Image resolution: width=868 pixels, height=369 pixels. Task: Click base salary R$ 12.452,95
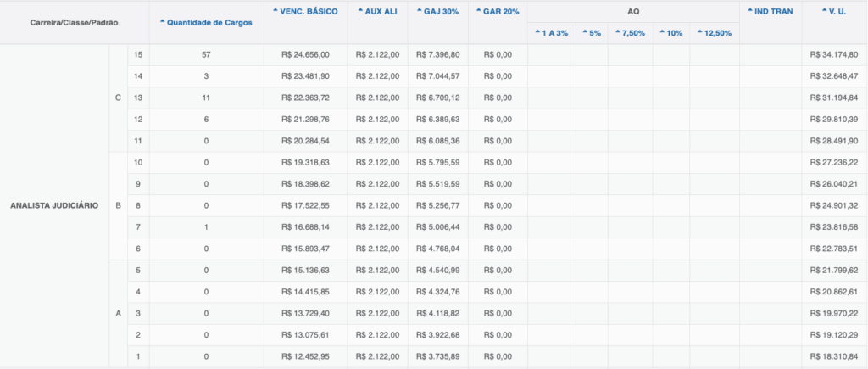(x=305, y=356)
